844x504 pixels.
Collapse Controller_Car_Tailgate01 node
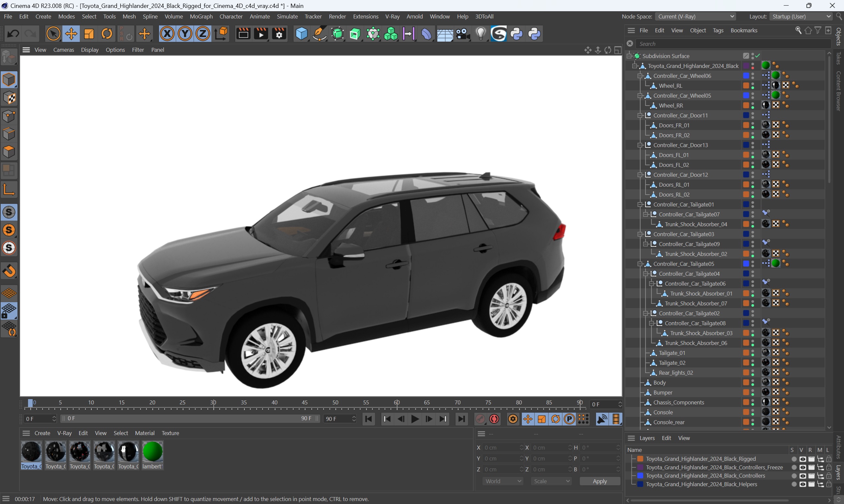pos(640,205)
